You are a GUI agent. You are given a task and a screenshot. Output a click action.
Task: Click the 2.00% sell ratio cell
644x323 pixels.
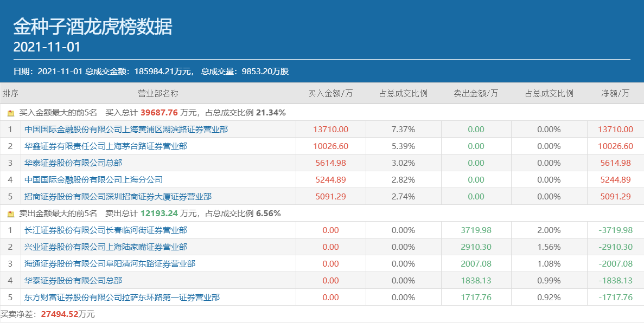(x=549, y=230)
